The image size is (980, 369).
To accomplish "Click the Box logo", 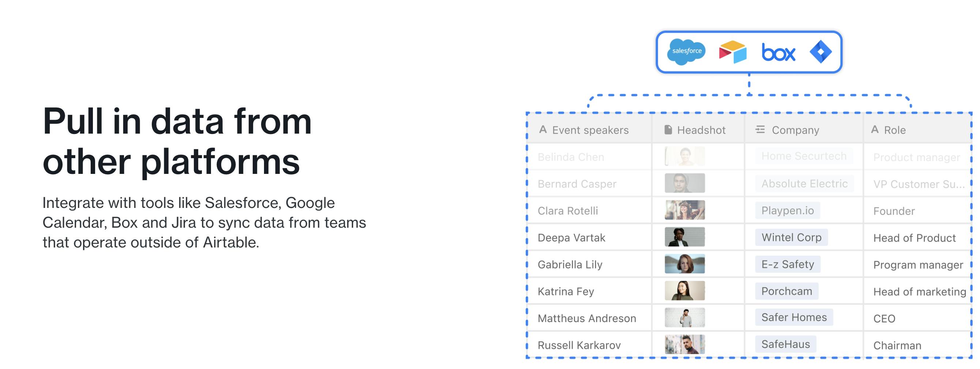I will point(779,52).
